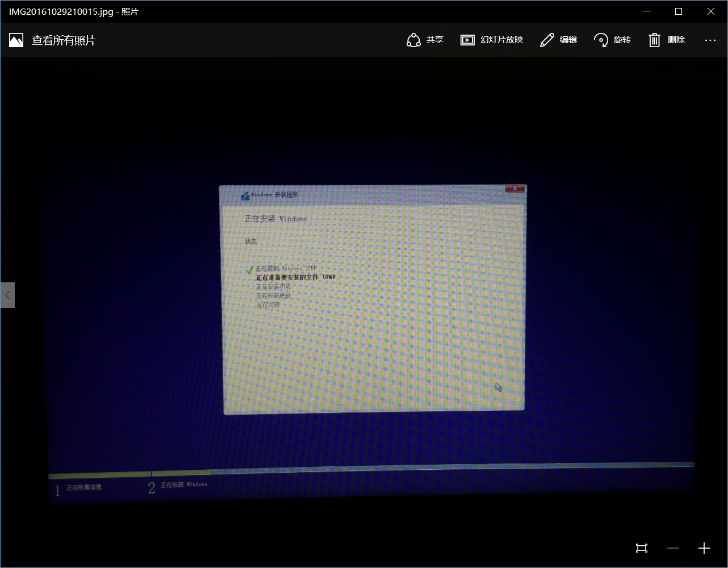
Task: Start the slideshow (幻灯片放映)
Action: (x=491, y=40)
